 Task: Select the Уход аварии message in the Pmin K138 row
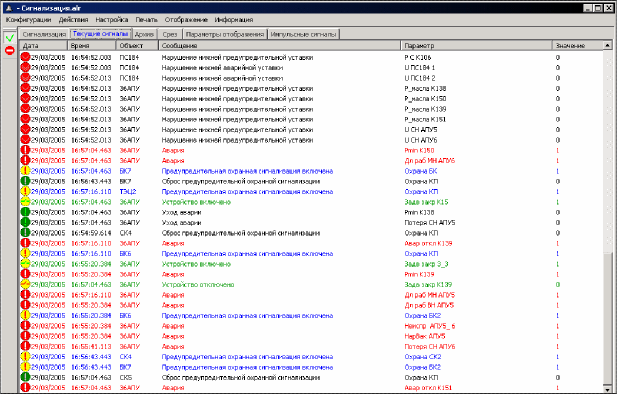(x=181, y=212)
